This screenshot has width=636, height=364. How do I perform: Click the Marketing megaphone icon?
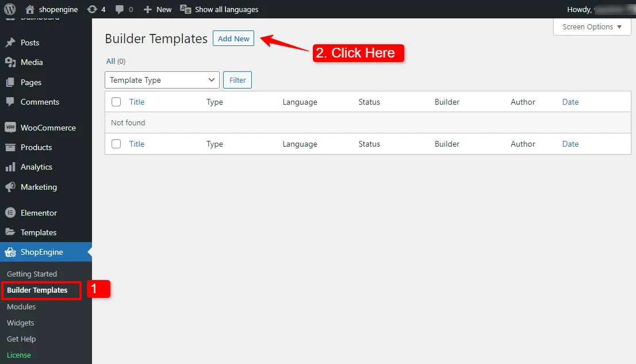tap(10, 187)
